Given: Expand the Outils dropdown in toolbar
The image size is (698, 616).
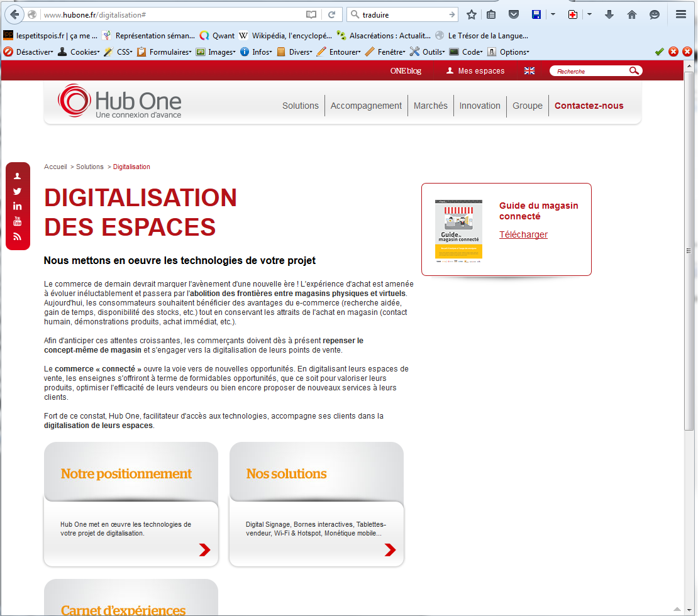Looking at the screenshot, I should (428, 52).
